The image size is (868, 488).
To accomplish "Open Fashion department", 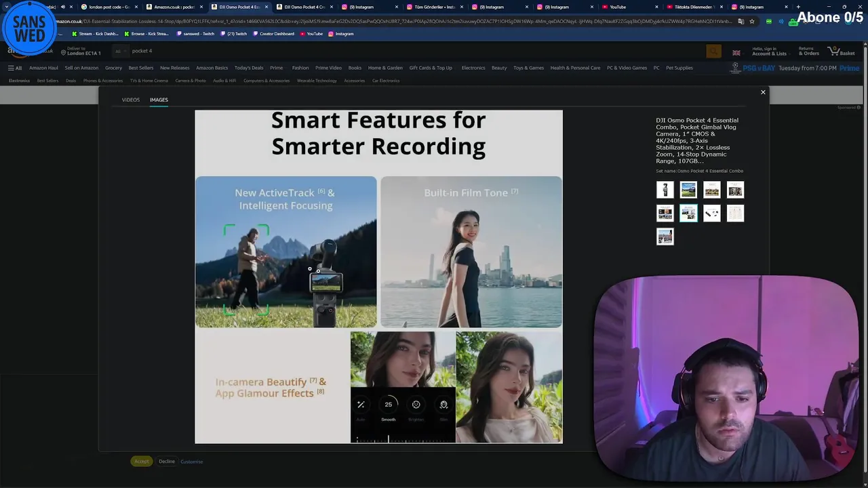I will [x=300, y=68].
